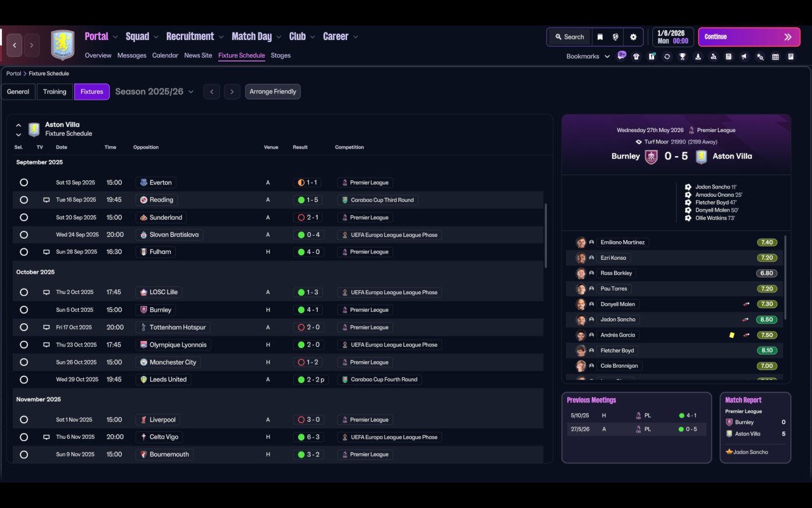Open the player search scouting shortcut icon

click(x=713, y=57)
